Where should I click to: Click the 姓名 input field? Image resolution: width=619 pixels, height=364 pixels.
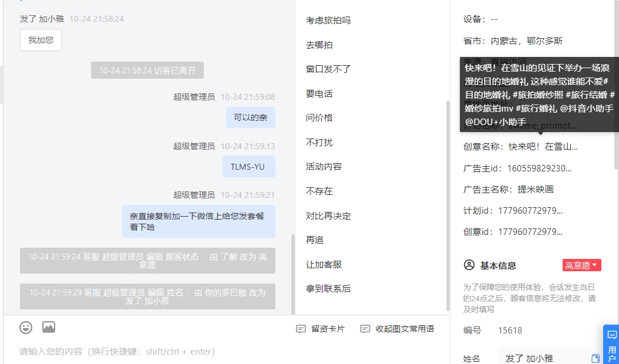tap(544, 358)
